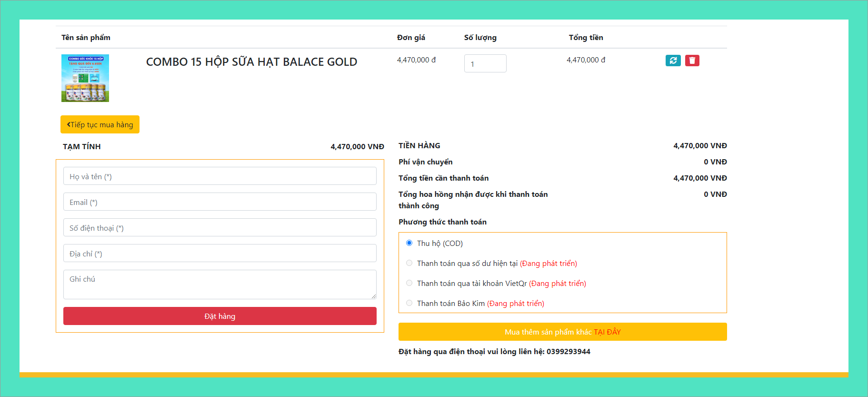This screenshot has height=397, width=868.
Task: Delete the combo product with the red trash icon
Action: click(x=692, y=61)
